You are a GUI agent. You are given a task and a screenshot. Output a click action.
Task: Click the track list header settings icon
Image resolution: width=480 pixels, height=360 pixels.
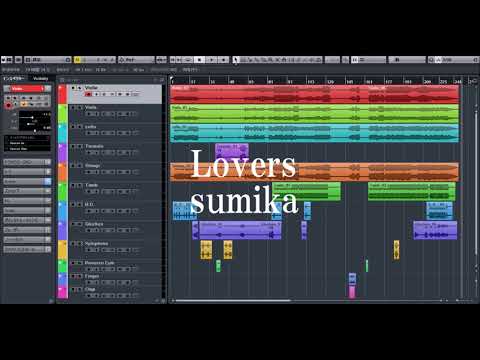tap(62, 80)
